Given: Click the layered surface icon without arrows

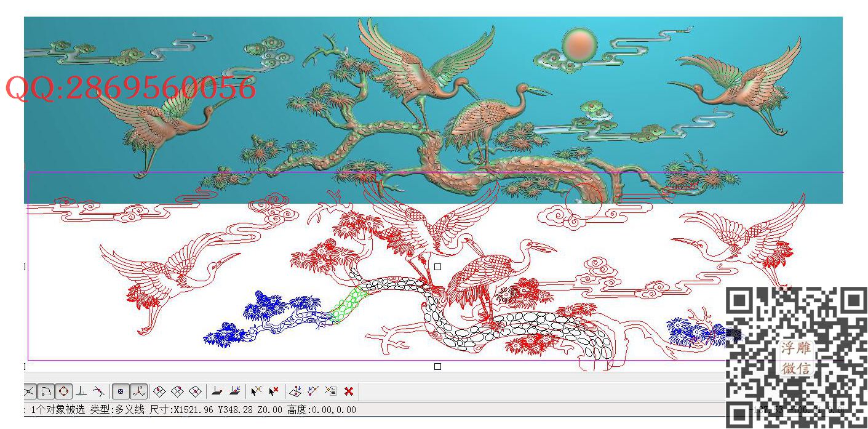Looking at the screenshot, I should 217,391.
